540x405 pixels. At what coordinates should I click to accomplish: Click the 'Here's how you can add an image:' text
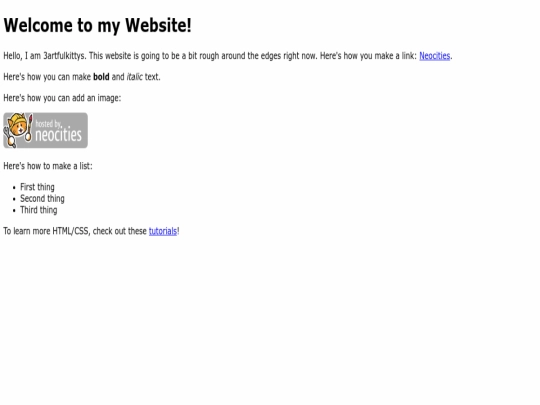tap(62, 98)
